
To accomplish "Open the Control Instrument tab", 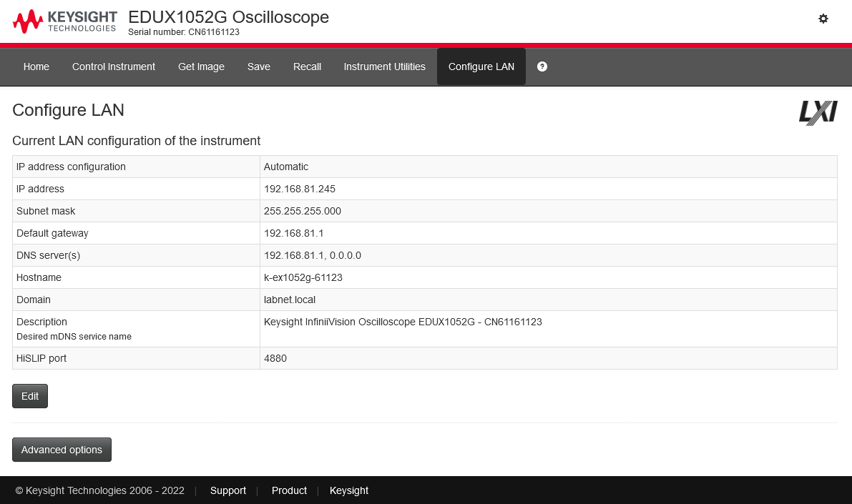I will tap(114, 66).
